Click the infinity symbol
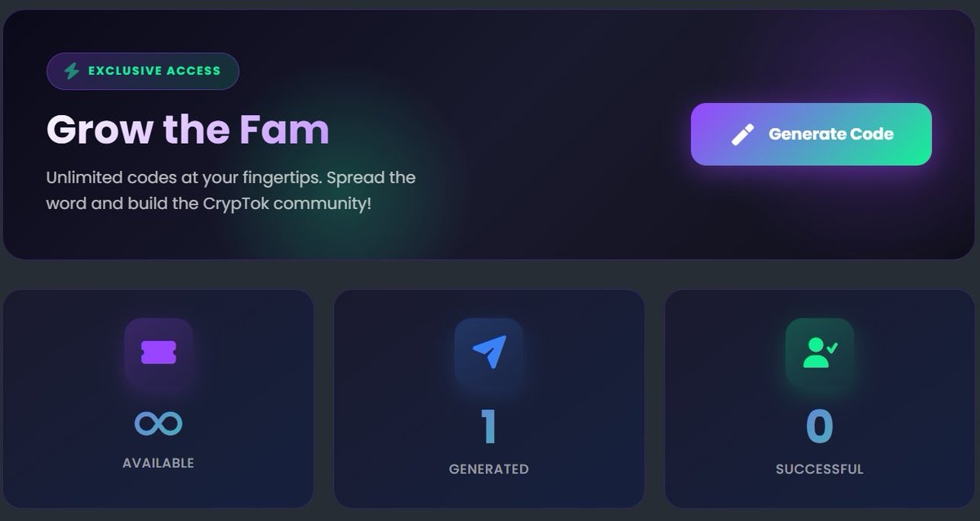980x521 pixels. coord(158,424)
